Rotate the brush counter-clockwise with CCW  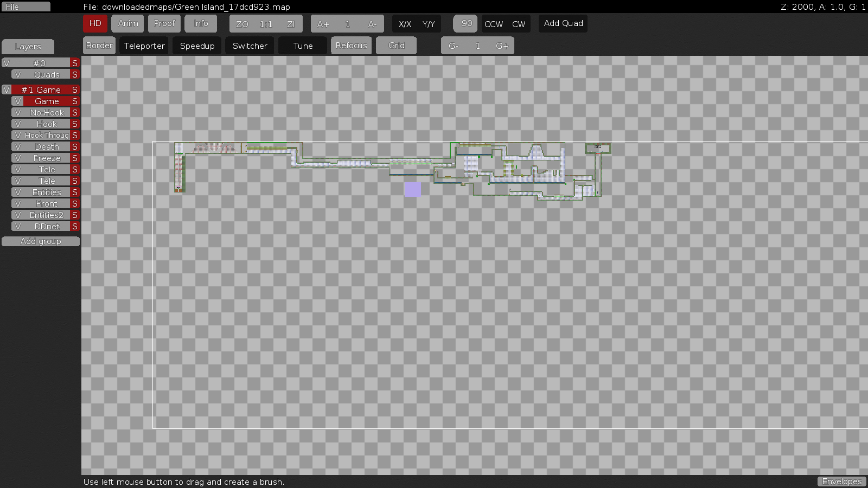tap(493, 24)
